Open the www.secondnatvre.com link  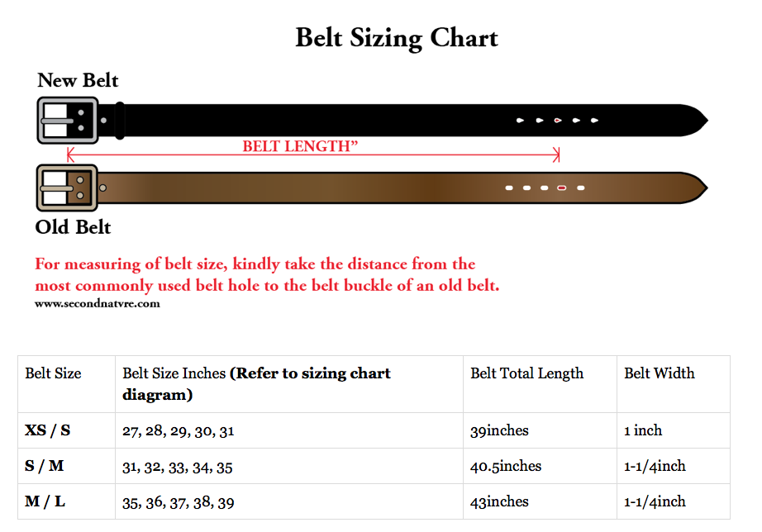pyautogui.click(x=98, y=304)
